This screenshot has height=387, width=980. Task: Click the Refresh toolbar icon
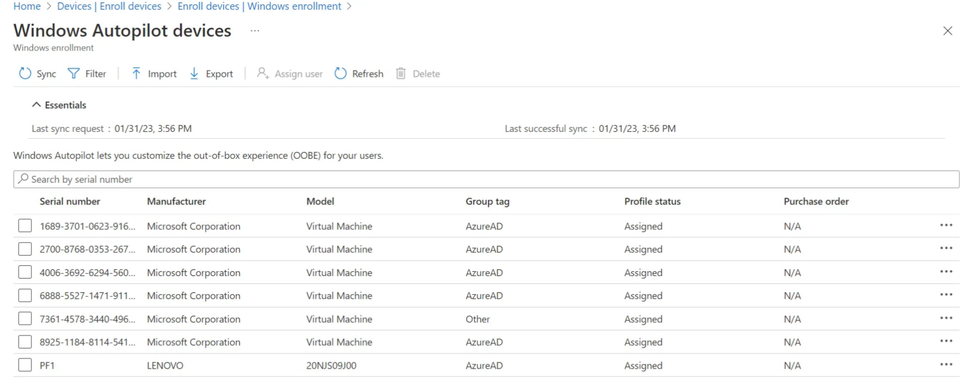[341, 74]
